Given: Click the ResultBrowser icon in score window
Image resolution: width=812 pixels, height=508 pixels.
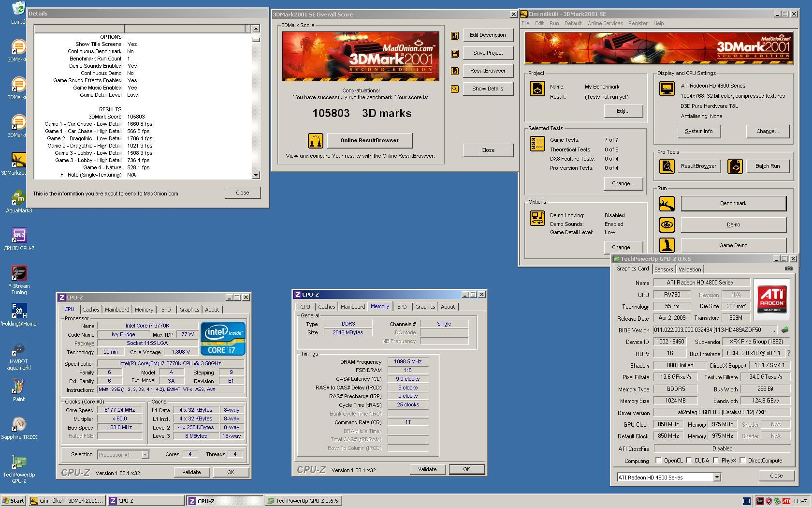Looking at the screenshot, I should tap(455, 71).
